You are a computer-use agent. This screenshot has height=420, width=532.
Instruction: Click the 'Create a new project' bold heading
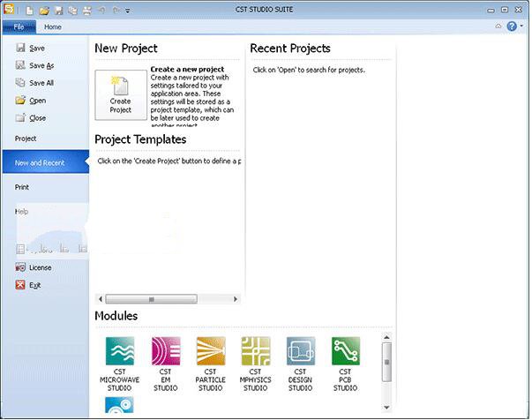click(187, 69)
